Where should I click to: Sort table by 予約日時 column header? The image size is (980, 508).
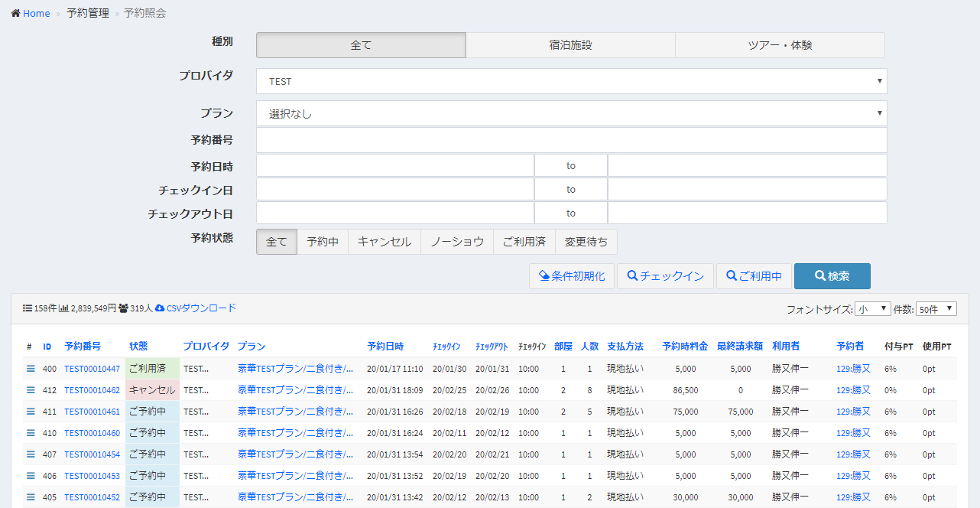pos(385,347)
